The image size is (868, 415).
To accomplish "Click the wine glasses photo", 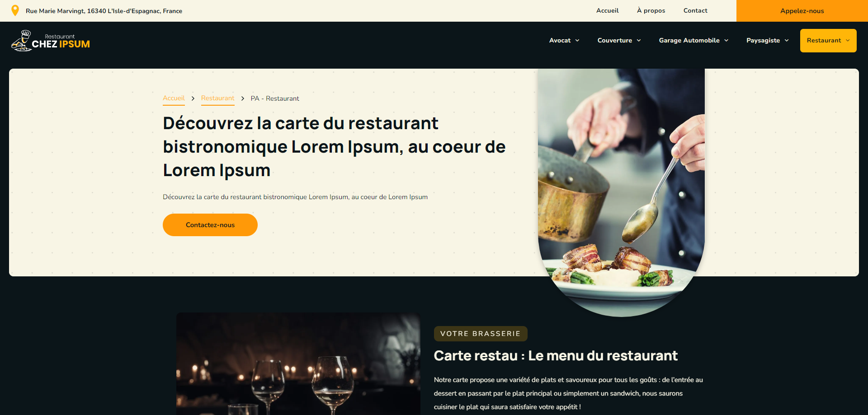I will click(298, 364).
